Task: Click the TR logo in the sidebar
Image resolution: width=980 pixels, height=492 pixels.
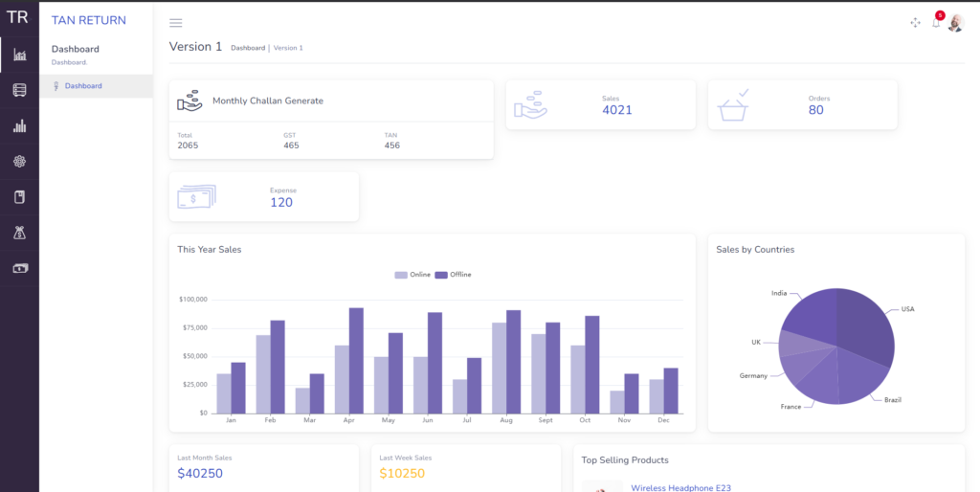Action: (x=18, y=17)
